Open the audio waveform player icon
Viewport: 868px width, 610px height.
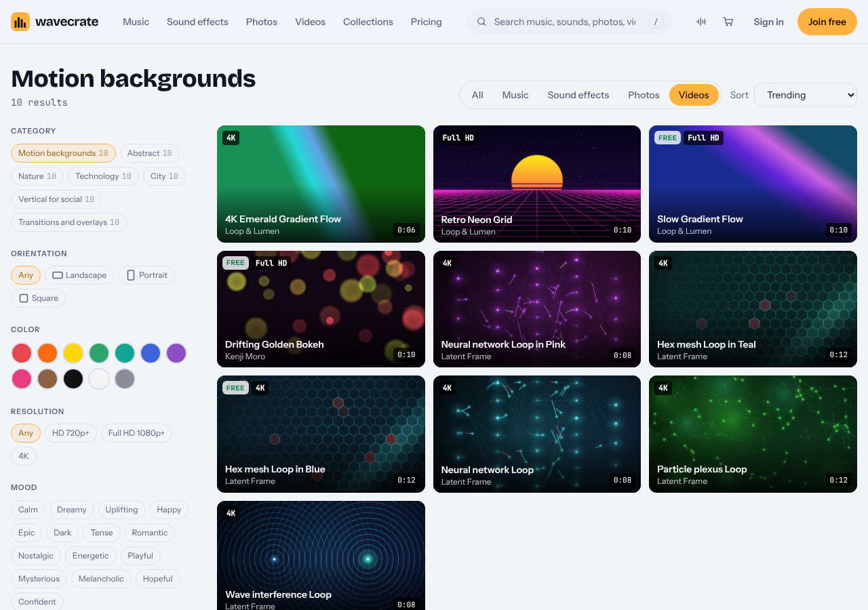click(701, 22)
